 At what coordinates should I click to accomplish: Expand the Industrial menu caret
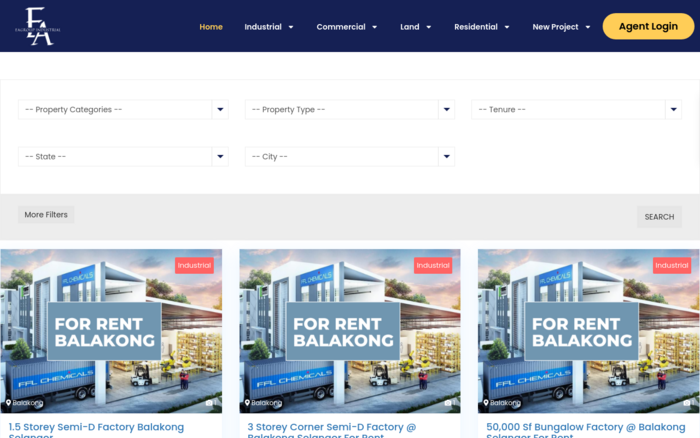pyautogui.click(x=291, y=27)
